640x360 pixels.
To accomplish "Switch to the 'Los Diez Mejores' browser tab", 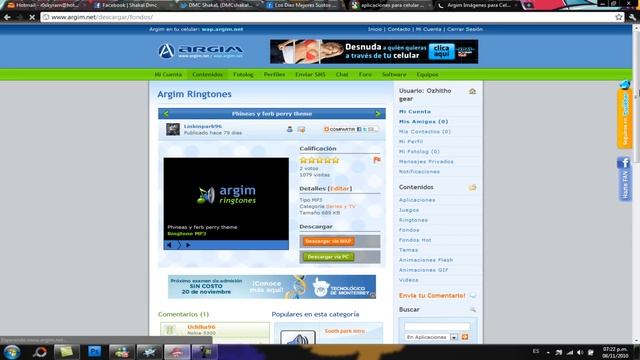I will [x=304, y=5].
